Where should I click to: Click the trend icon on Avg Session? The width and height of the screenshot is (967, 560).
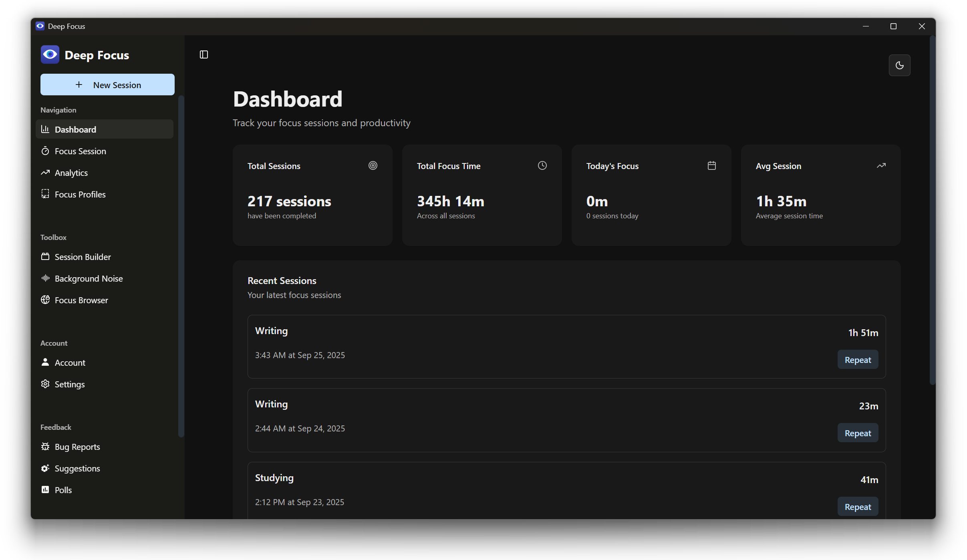[881, 165]
